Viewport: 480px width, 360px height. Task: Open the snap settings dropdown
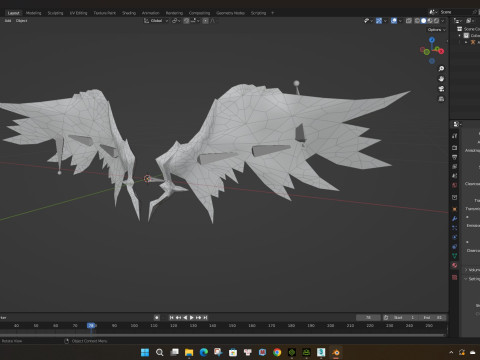pos(195,21)
